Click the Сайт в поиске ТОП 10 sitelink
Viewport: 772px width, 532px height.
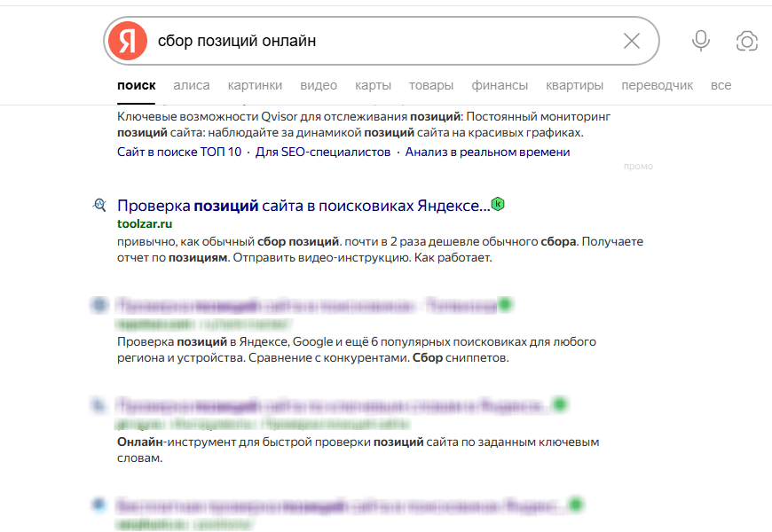tap(168, 152)
